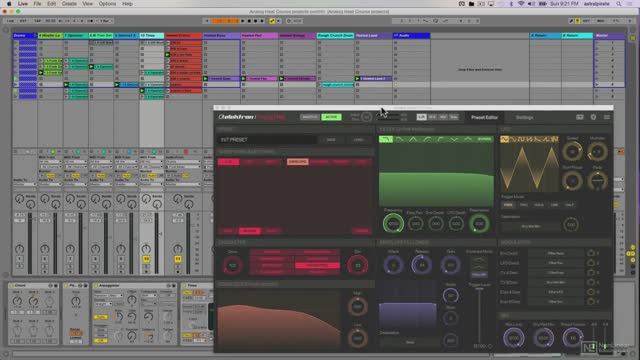Select the highlighted pink category button in browser
The image size is (640, 360).
point(298,162)
